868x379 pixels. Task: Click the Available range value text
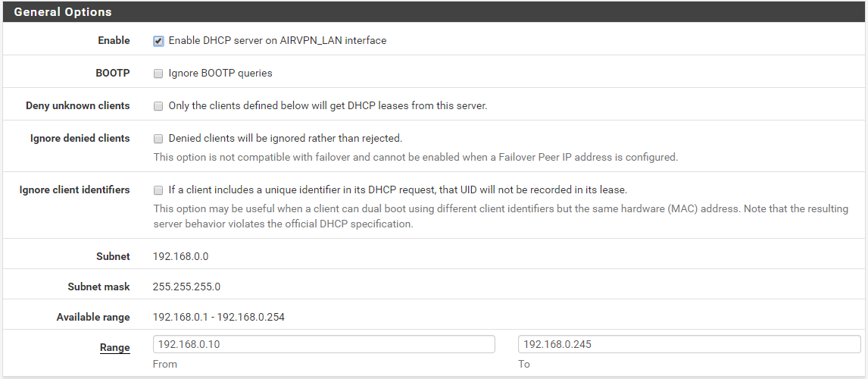pyautogui.click(x=219, y=317)
